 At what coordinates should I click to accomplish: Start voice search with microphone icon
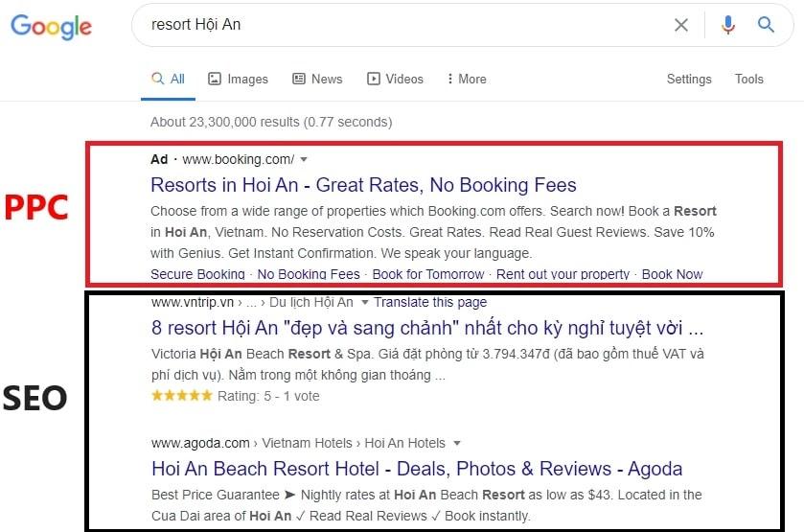[728, 26]
